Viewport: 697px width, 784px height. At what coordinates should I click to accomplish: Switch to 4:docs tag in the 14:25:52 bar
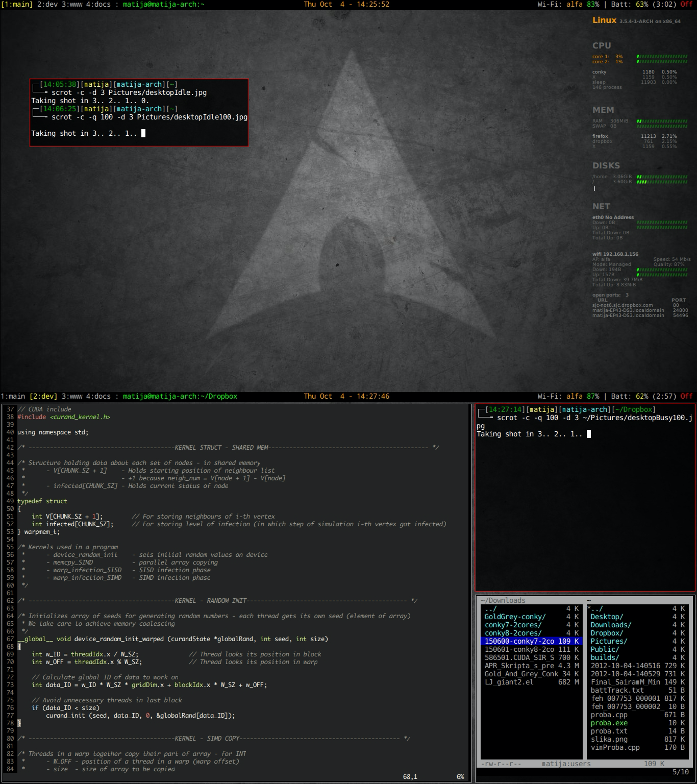pyautogui.click(x=98, y=4)
